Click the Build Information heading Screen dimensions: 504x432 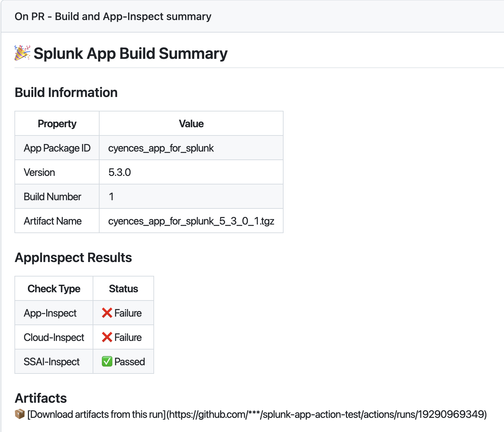[x=66, y=93]
